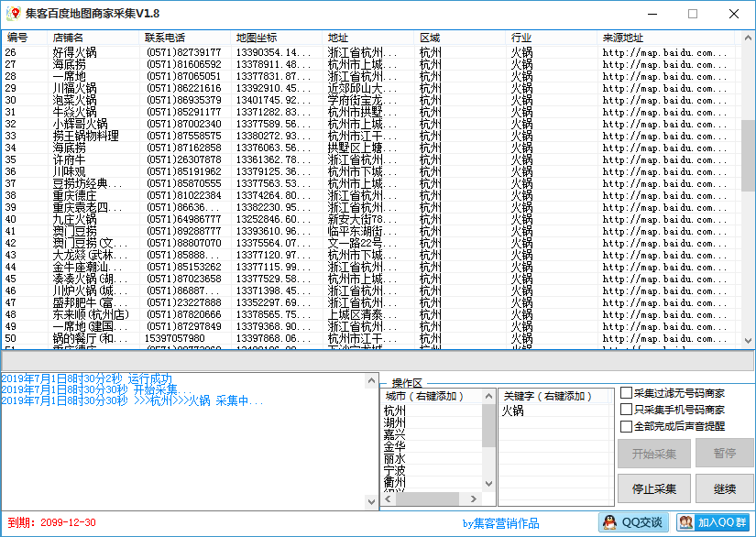The width and height of the screenshot is (756, 537).
Task: Click the results table scroll down arrow
Action: [x=748, y=340]
